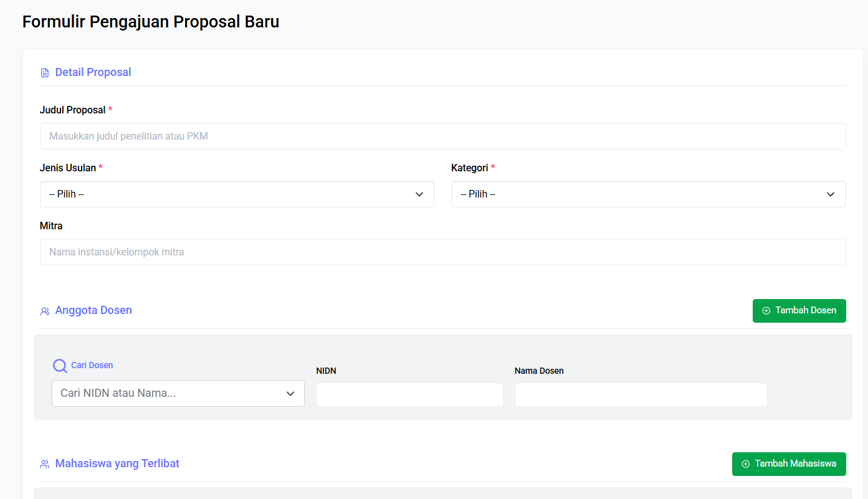The width and height of the screenshot is (868, 499).
Task: Open the Jenis Usulan dropdown
Action: click(x=237, y=194)
